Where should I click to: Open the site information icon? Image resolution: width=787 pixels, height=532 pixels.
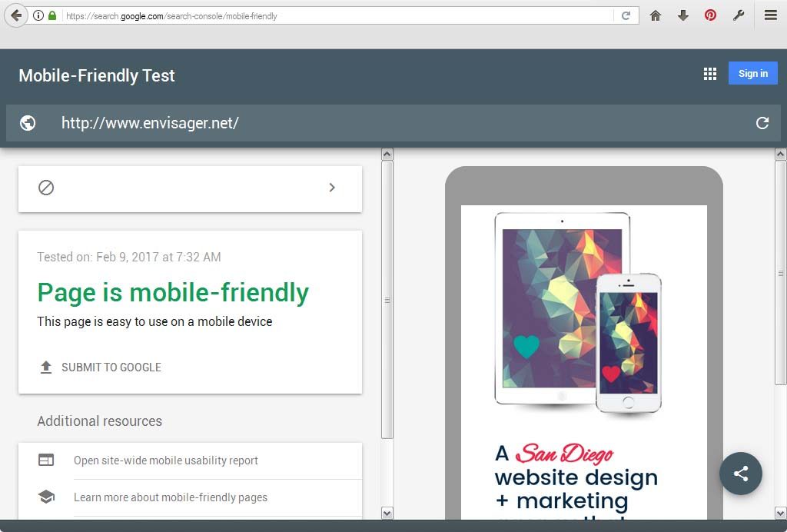tap(38, 15)
